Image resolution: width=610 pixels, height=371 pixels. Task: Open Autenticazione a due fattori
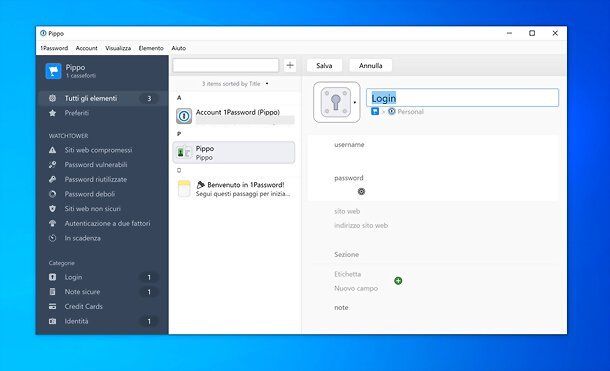click(102, 224)
